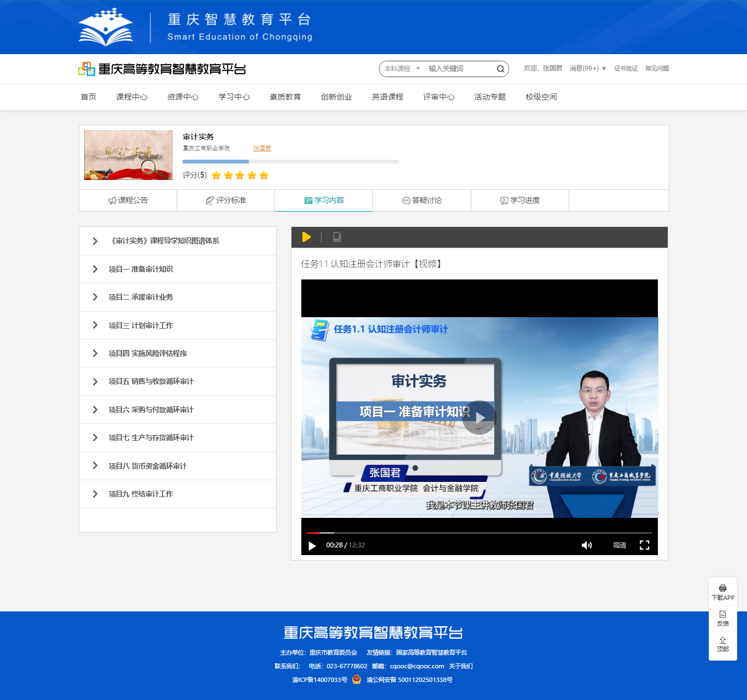
Task: Click the course progress bar
Action: coord(291,162)
